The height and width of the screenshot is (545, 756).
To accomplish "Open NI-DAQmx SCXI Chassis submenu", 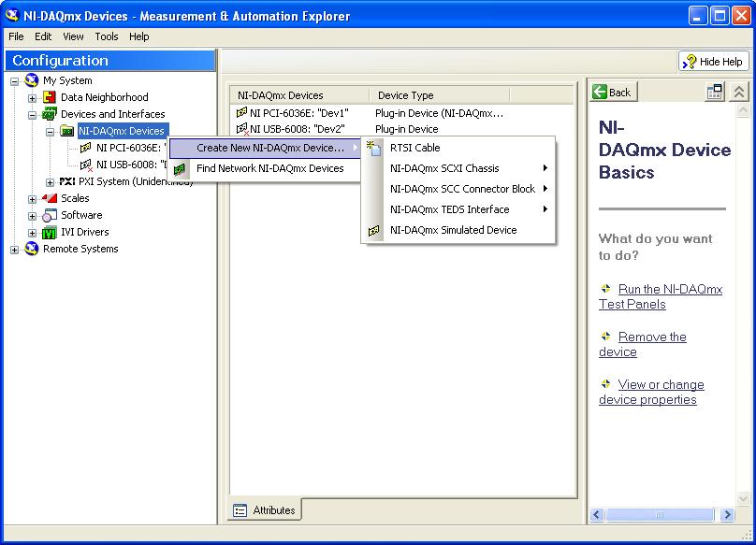I will click(x=458, y=168).
